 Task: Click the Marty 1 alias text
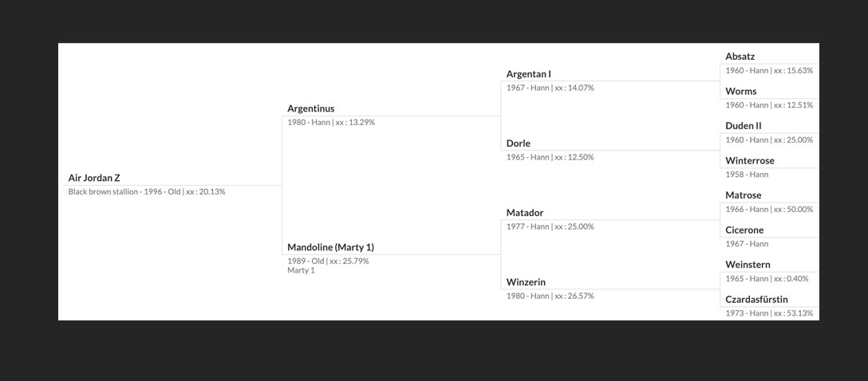pyautogui.click(x=301, y=270)
